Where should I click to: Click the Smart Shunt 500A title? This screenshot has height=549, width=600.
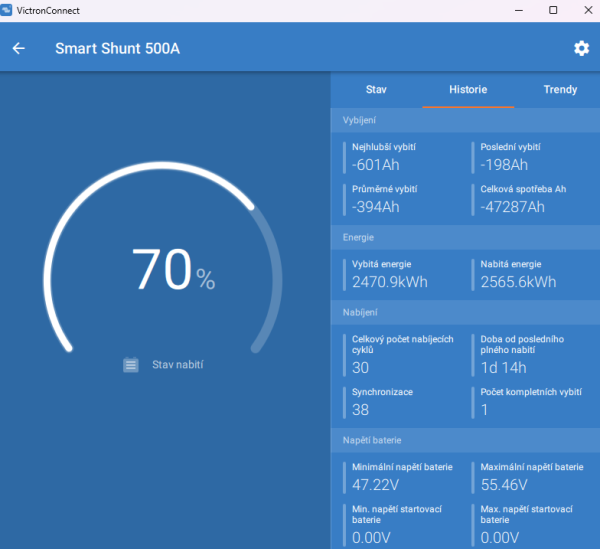pyautogui.click(x=117, y=49)
